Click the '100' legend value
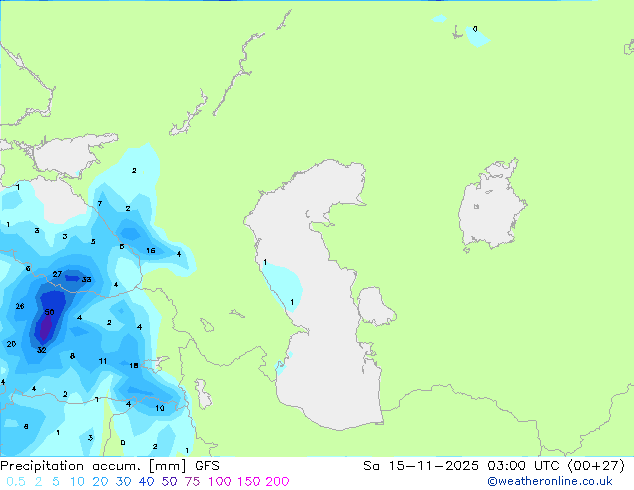The width and height of the screenshot is (634, 490). (220, 482)
